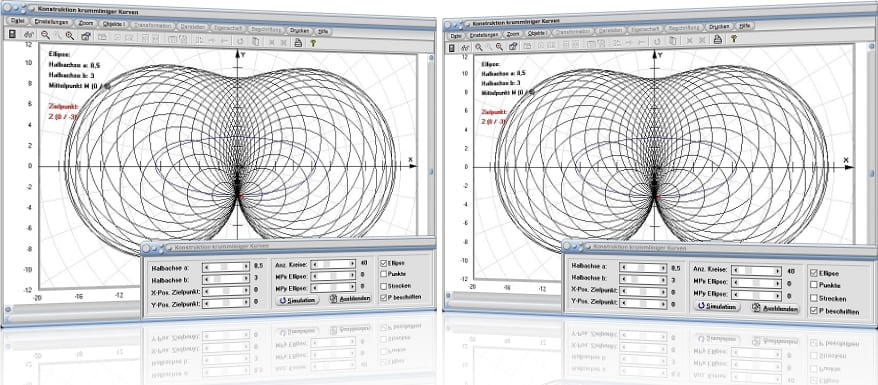
Task: Click Ausblenden button in left control panel
Action: pyautogui.click(x=351, y=299)
